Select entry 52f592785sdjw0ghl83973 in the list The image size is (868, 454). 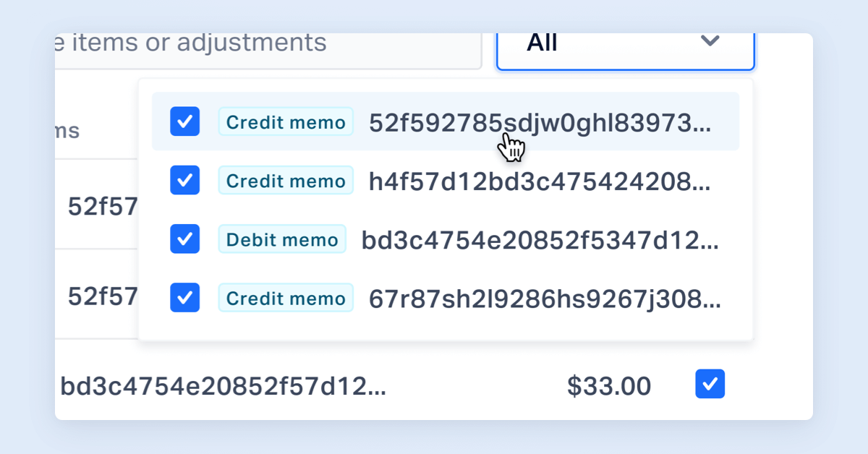tap(542, 121)
